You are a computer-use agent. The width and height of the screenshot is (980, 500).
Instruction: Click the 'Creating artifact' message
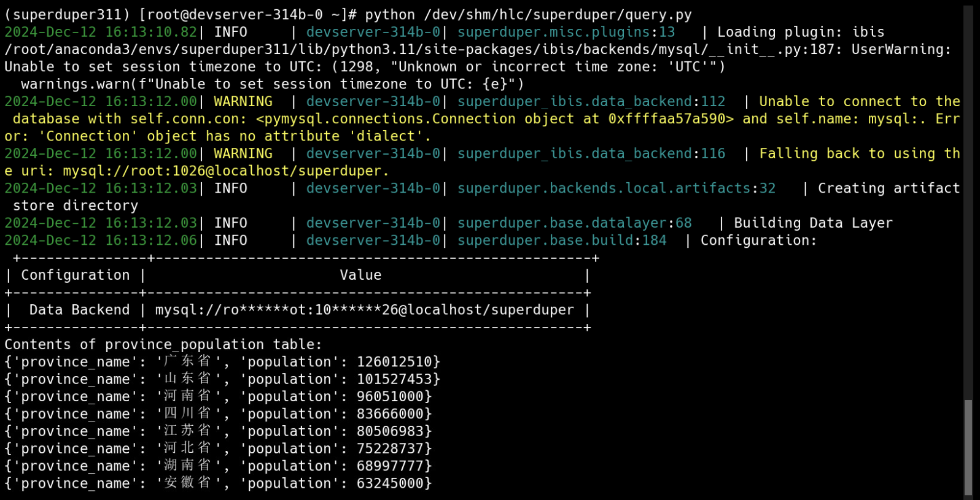click(x=889, y=188)
